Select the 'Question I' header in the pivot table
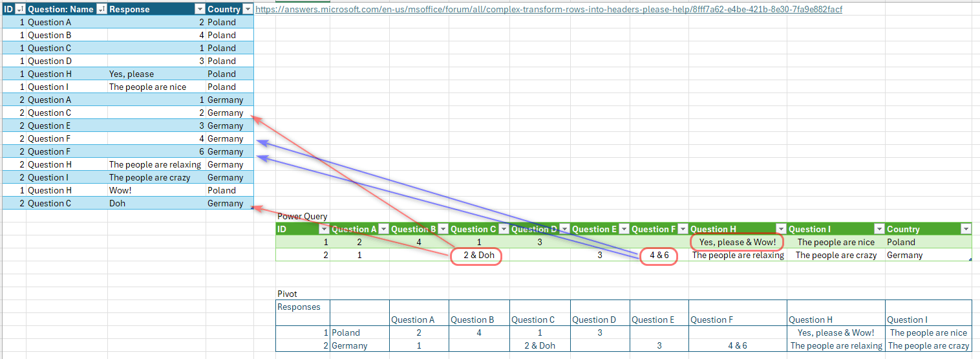Image resolution: width=980 pixels, height=359 pixels. click(x=909, y=320)
